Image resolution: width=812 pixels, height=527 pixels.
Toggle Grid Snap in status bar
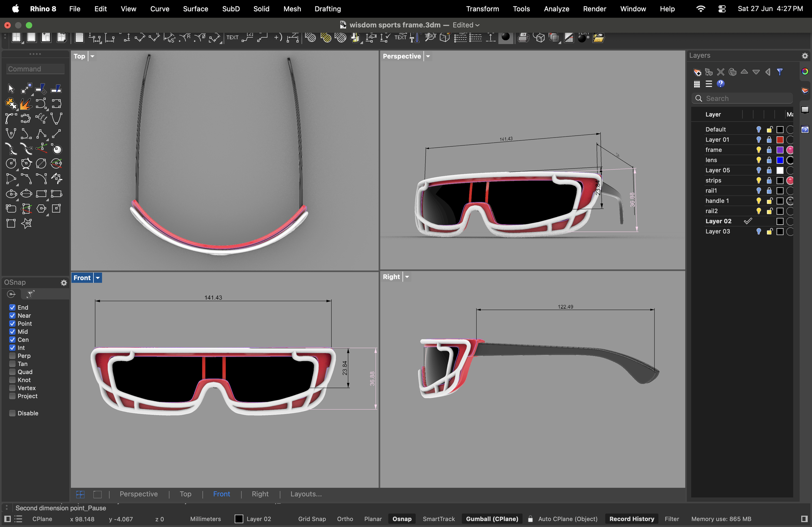click(x=312, y=519)
